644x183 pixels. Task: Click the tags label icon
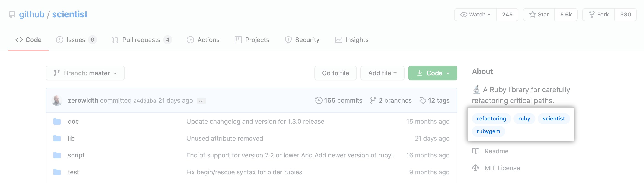click(x=423, y=100)
